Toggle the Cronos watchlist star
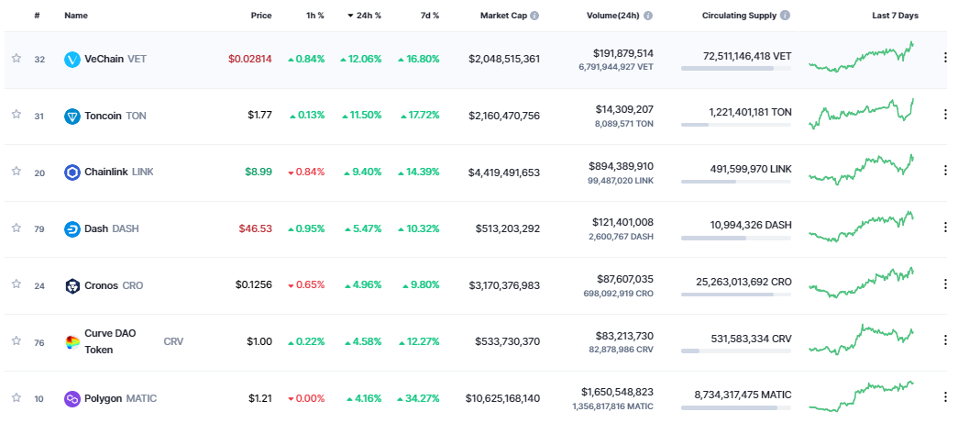Image resolution: width=980 pixels, height=423 pixels. [x=17, y=284]
